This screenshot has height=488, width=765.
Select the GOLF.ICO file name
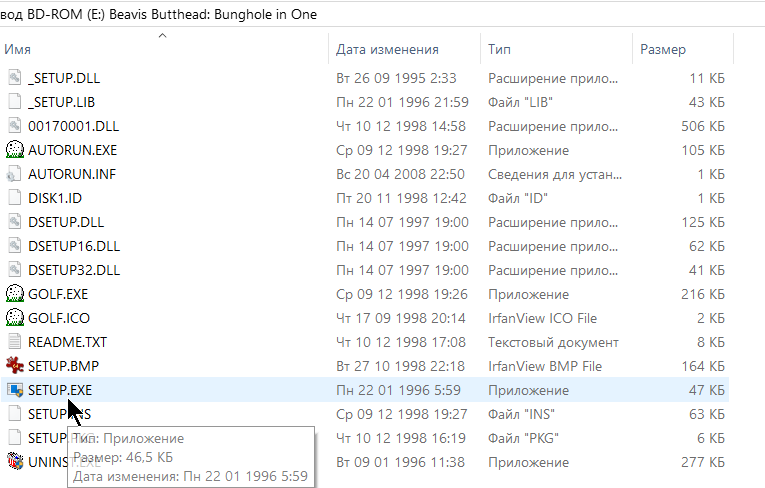[x=59, y=318]
